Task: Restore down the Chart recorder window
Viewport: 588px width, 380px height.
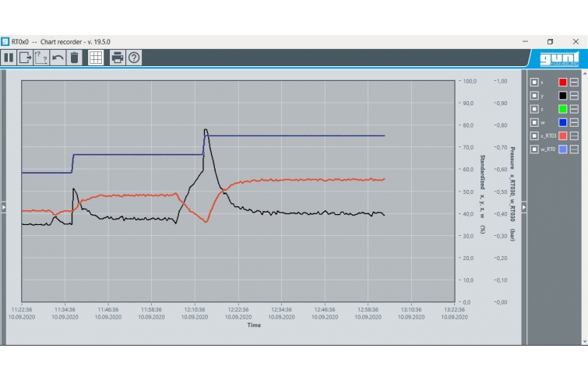Action: pos(550,41)
